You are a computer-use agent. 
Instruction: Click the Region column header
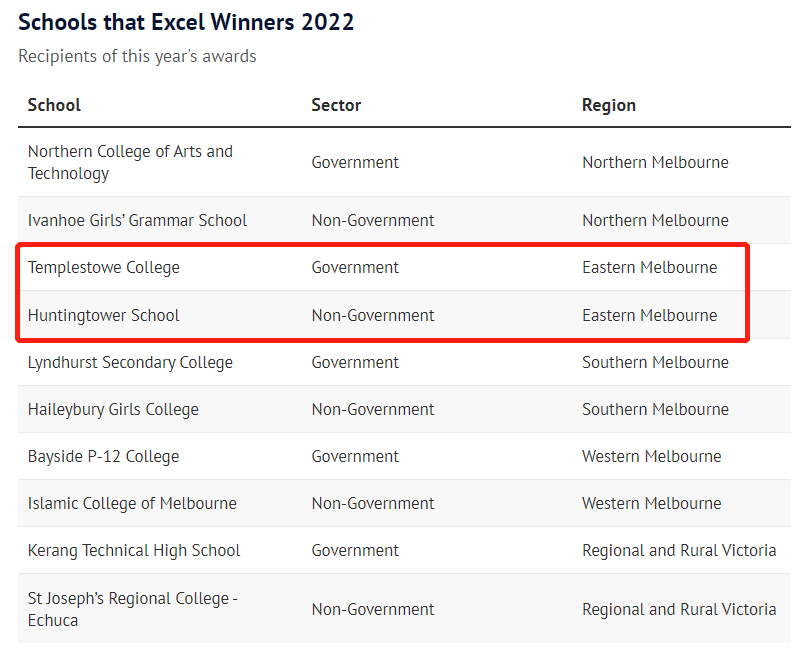(608, 105)
